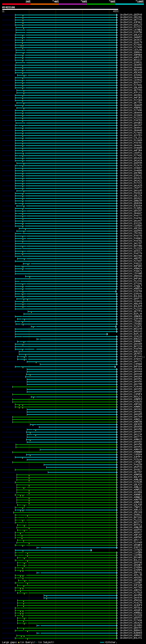Select the label UniRef100_Q9M600

click(131, 52)
